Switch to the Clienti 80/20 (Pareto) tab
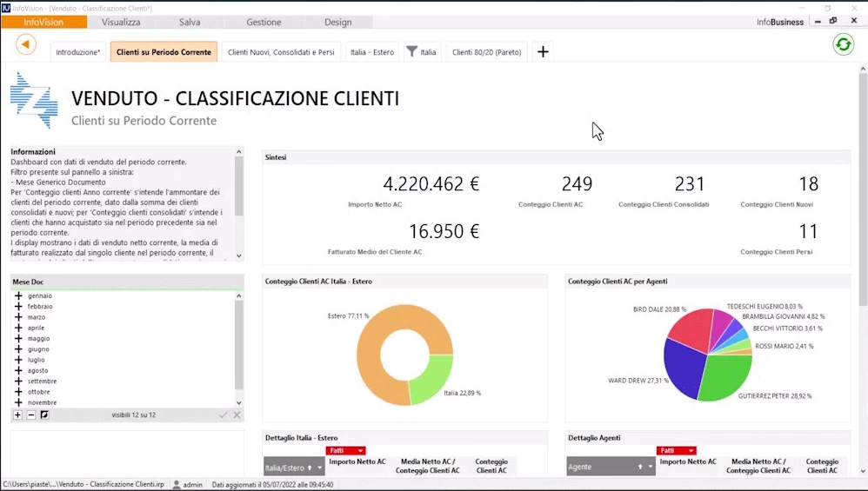Image resolution: width=868 pixels, height=491 pixels. click(486, 52)
